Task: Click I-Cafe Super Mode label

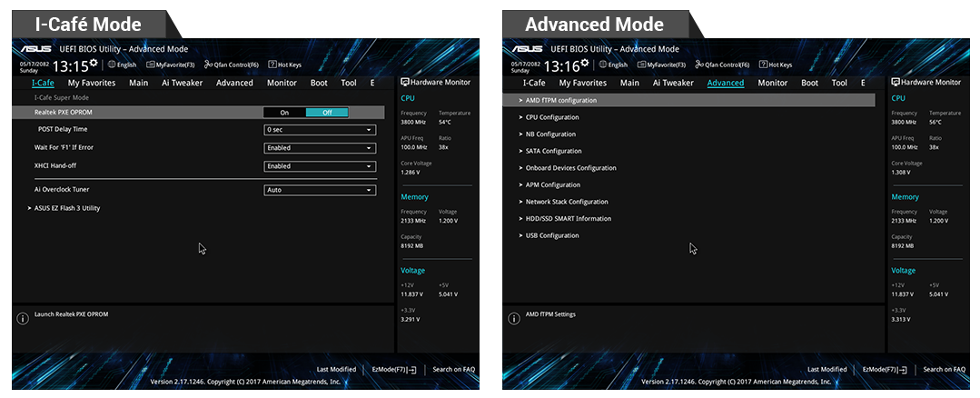Action: [61, 97]
